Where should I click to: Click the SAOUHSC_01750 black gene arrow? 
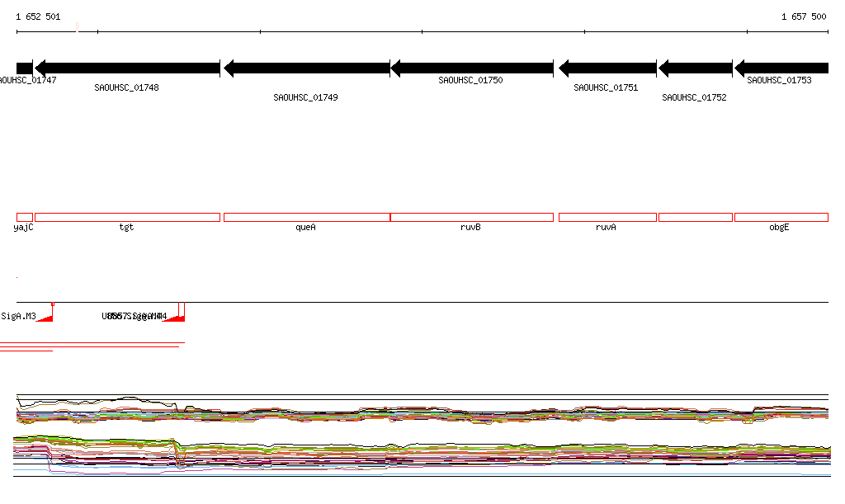coord(472,68)
